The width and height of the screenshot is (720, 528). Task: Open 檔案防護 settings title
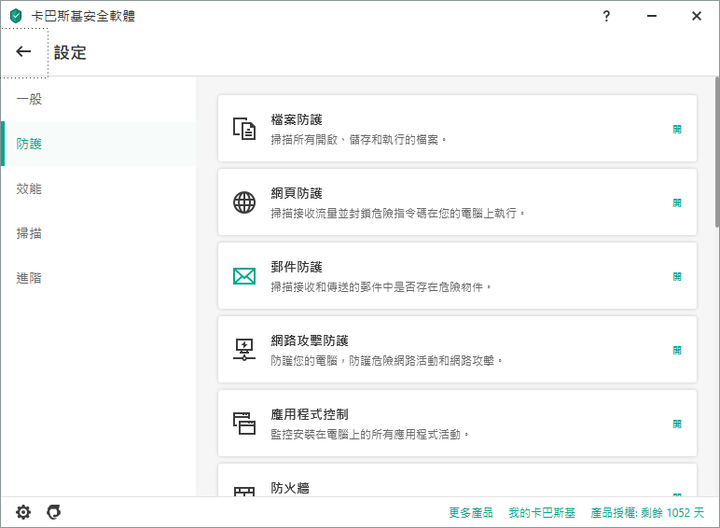tap(297, 120)
